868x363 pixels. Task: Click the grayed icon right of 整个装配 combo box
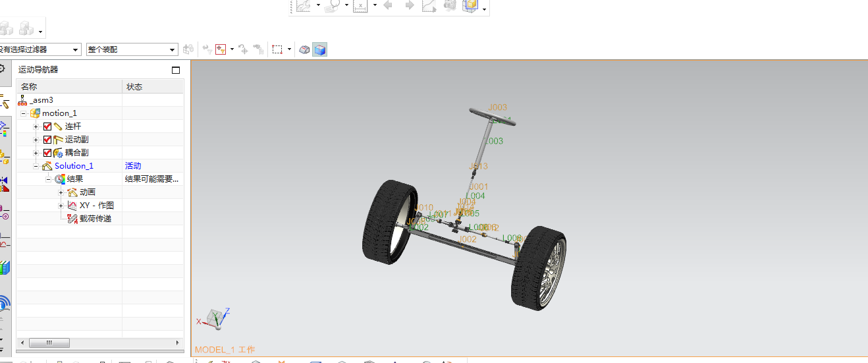click(189, 49)
